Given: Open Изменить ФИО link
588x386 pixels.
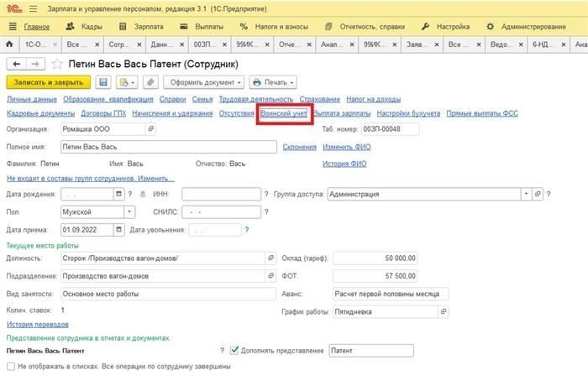Looking at the screenshot, I should [x=346, y=147].
